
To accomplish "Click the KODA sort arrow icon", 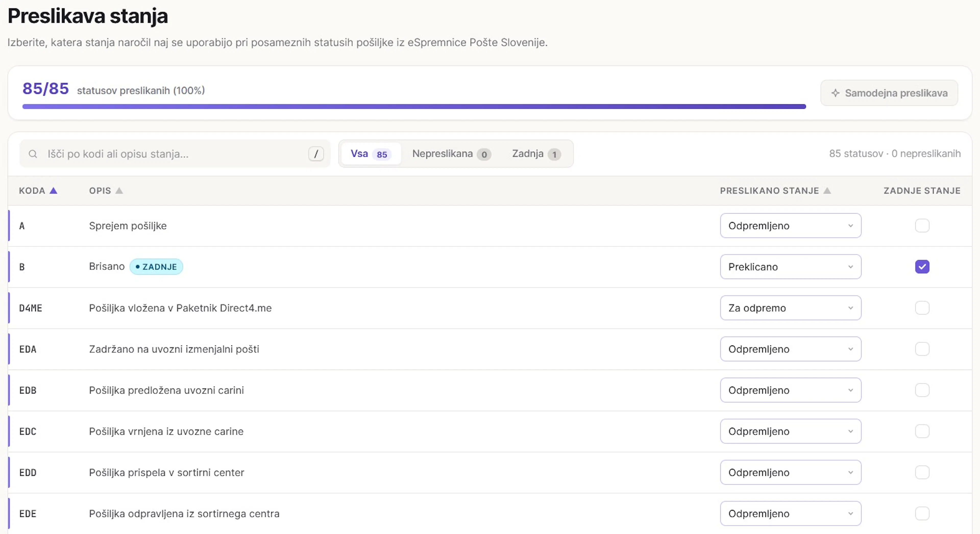I will (54, 190).
